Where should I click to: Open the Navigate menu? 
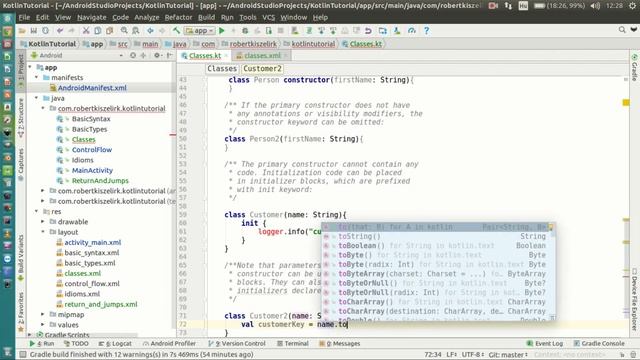click(91, 18)
